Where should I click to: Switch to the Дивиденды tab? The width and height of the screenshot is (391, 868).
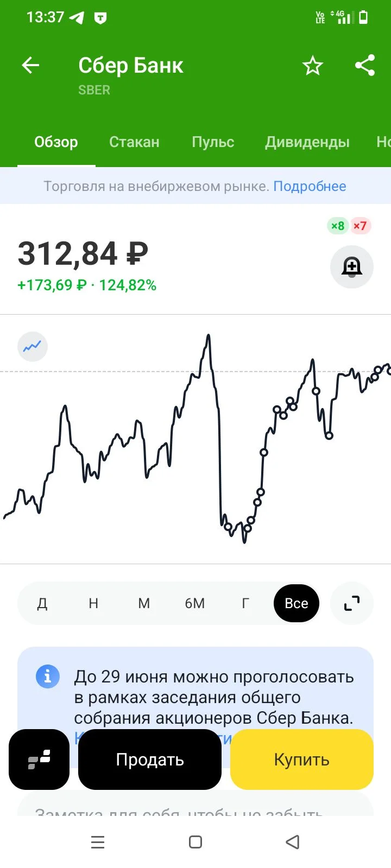307,142
